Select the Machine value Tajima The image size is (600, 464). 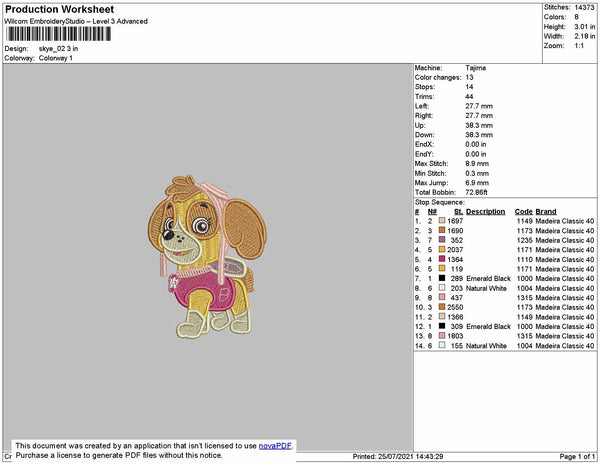click(x=476, y=68)
